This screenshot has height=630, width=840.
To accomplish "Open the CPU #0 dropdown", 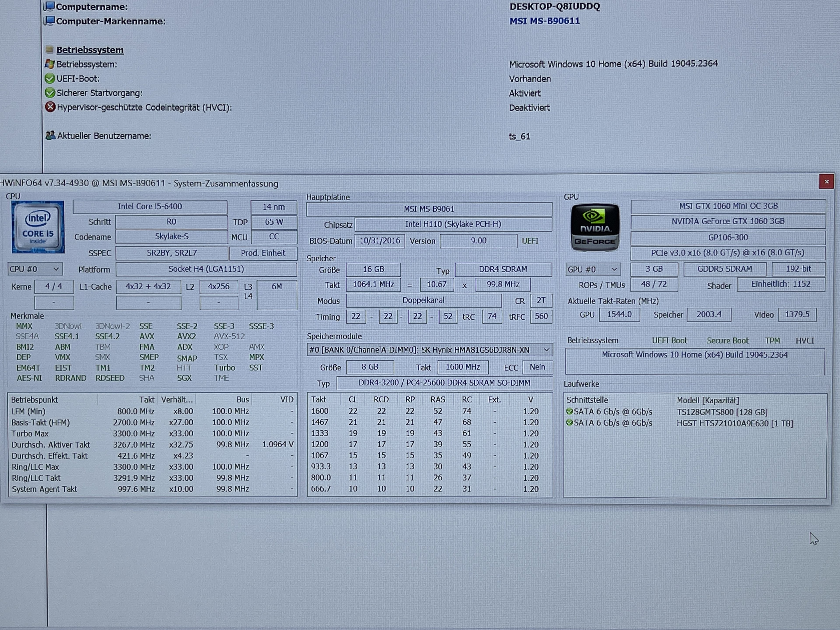I will (x=35, y=269).
